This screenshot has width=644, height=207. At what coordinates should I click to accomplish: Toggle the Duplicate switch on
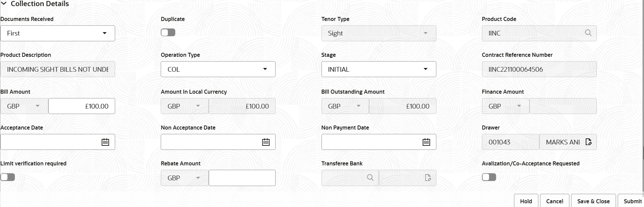(x=168, y=32)
